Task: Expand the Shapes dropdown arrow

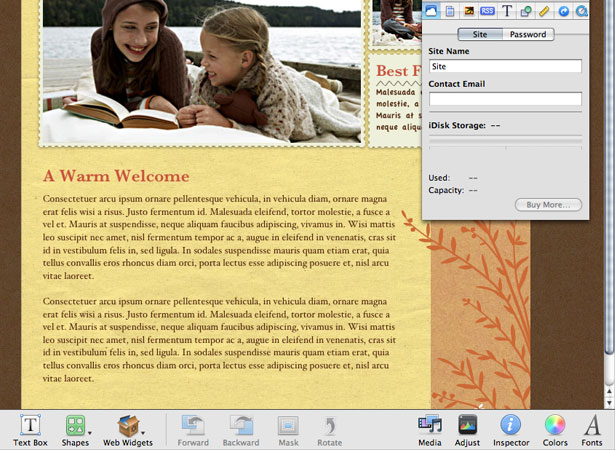Action: pyautogui.click(x=90, y=433)
